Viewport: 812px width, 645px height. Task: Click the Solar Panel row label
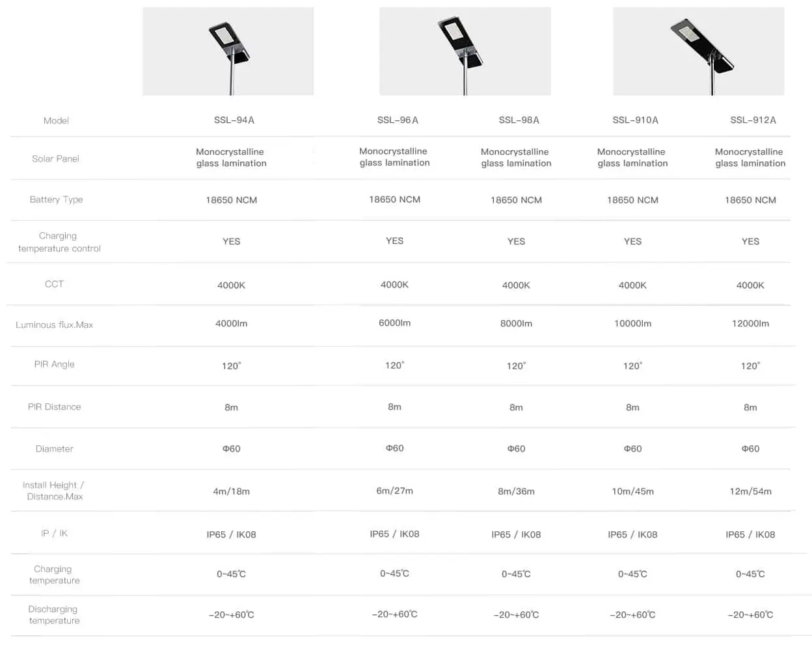[x=55, y=159]
